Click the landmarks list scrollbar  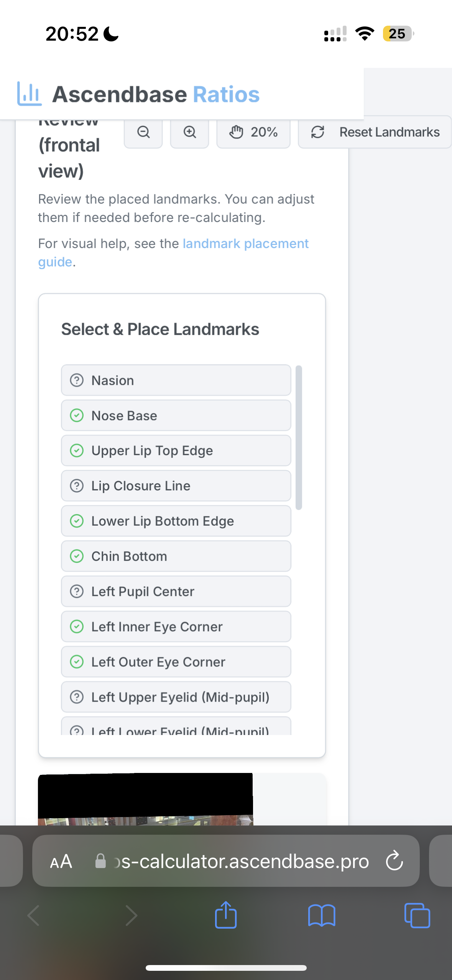tap(299, 437)
